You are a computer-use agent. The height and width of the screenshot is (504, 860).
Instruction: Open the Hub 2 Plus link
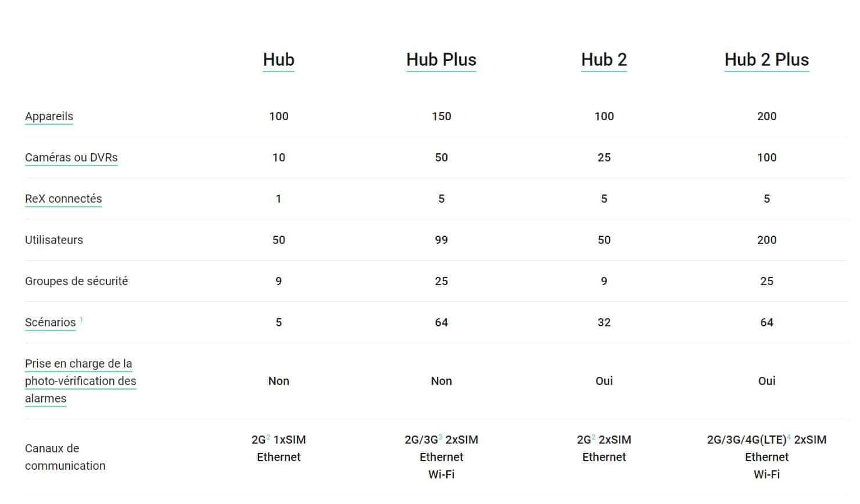click(766, 60)
